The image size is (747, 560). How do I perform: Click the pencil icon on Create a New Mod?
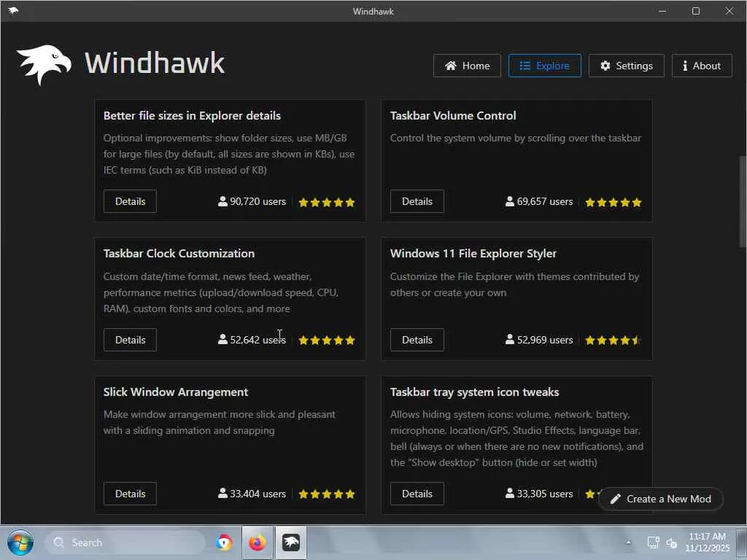pos(615,499)
